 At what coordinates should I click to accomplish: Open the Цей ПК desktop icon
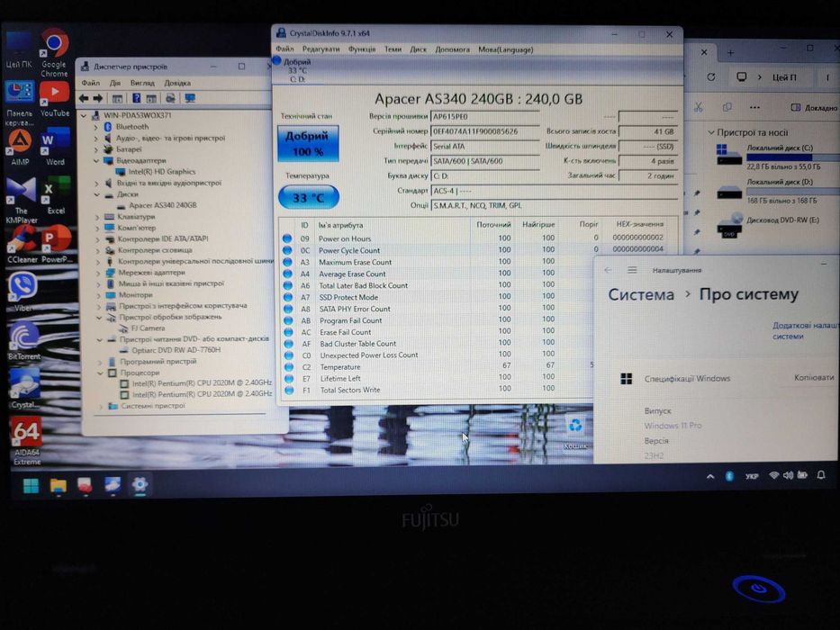[19, 49]
